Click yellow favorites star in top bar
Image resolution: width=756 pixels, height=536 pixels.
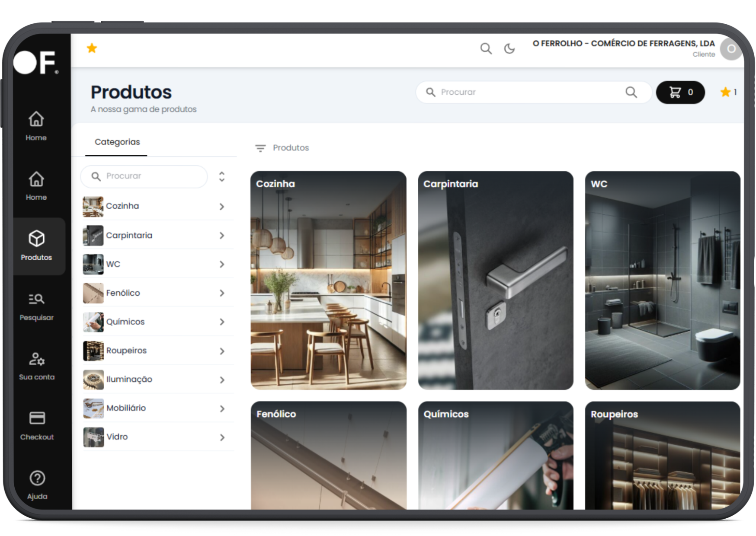[x=92, y=48]
